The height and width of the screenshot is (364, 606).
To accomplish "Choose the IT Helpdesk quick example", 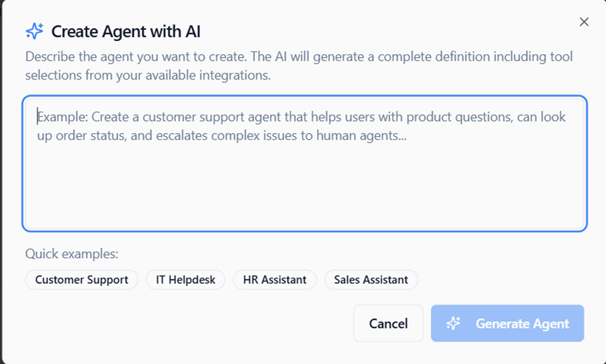I will pyautogui.click(x=185, y=280).
